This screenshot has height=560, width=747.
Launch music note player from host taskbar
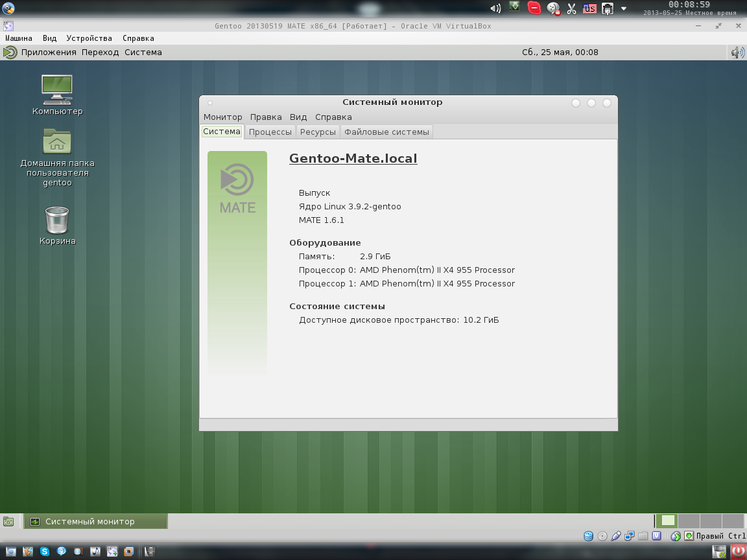coord(95,552)
